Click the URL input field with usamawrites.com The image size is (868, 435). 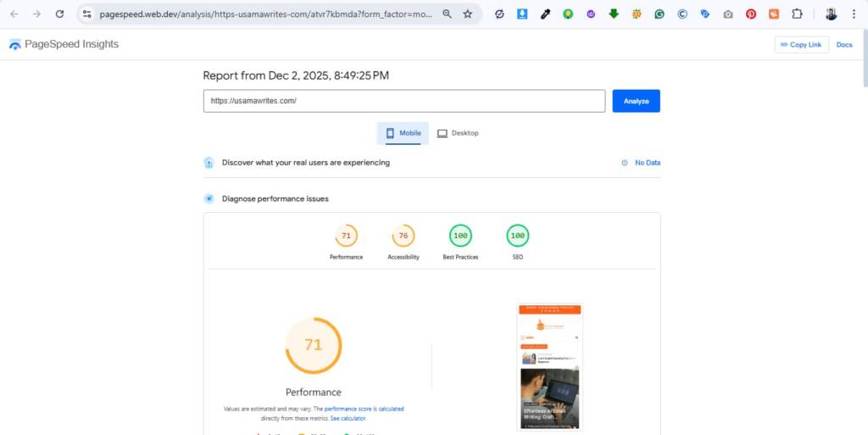[404, 101]
